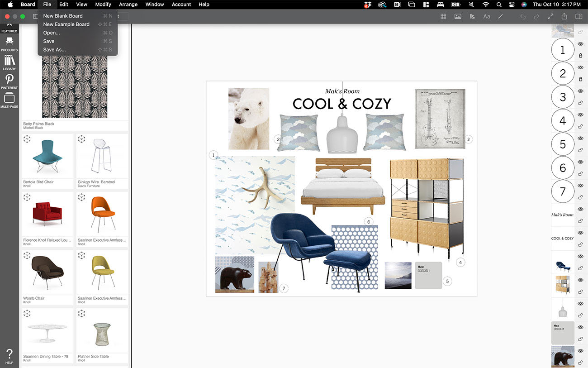This screenshot has width=588, height=368.
Task: Open the Products panel in sidebar
Action: 9,43
